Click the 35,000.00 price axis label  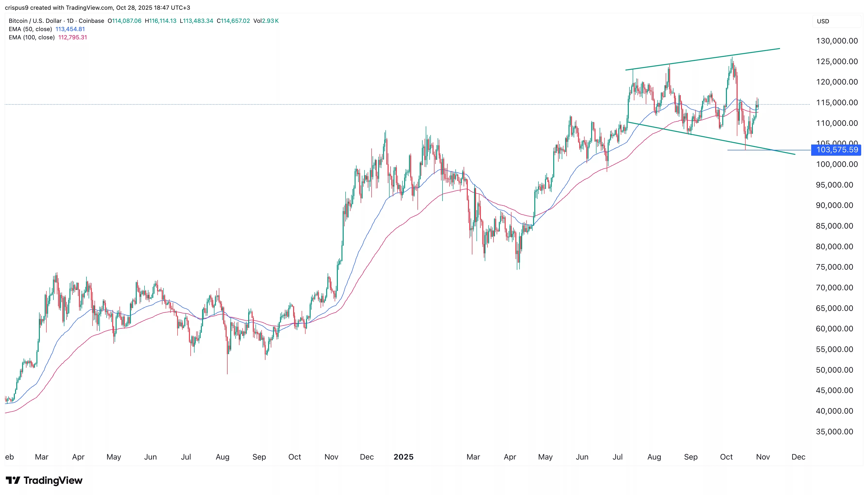pyautogui.click(x=834, y=432)
